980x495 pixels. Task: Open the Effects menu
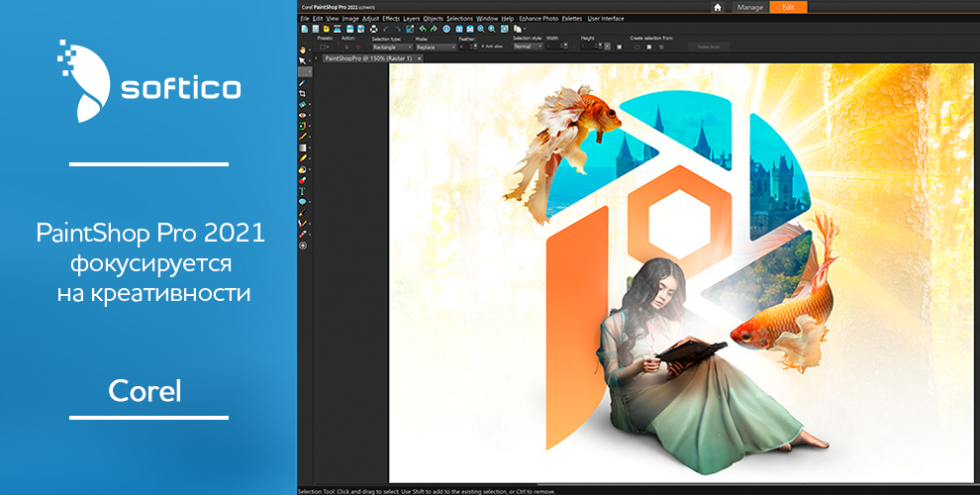391,18
